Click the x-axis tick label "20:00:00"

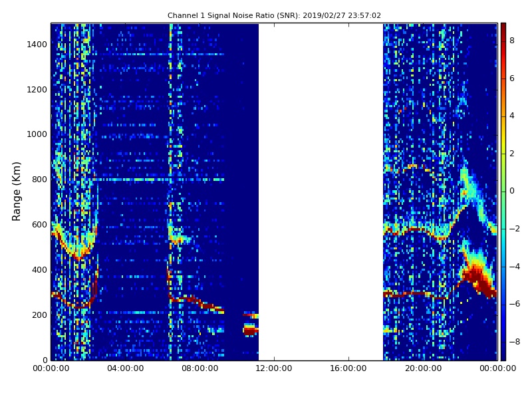coord(423,368)
